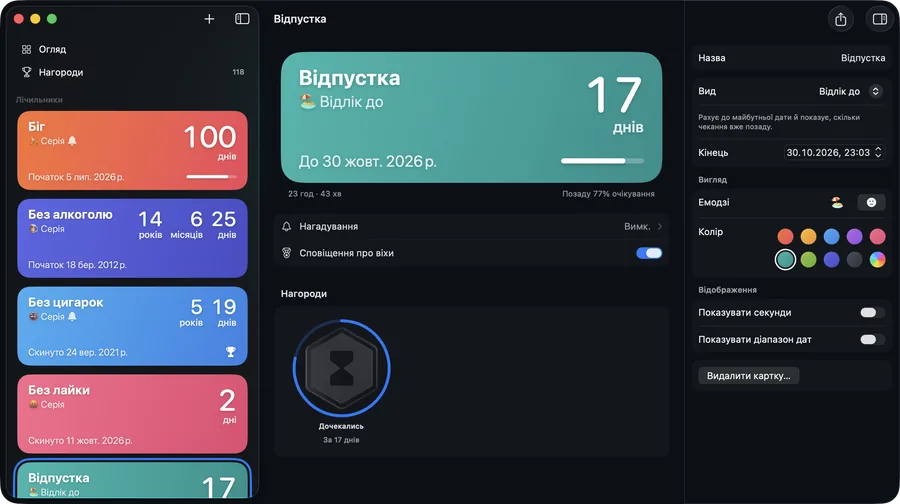Viewport: 900px width, 504px height.
Task: Open the Дочекались hourglass award badge
Action: tap(342, 368)
